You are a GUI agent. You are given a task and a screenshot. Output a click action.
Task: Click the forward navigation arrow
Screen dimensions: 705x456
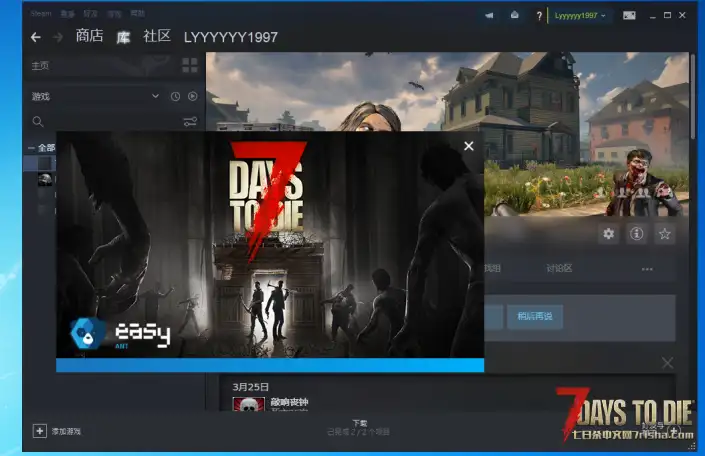pyautogui.click(x=57, y=37)
